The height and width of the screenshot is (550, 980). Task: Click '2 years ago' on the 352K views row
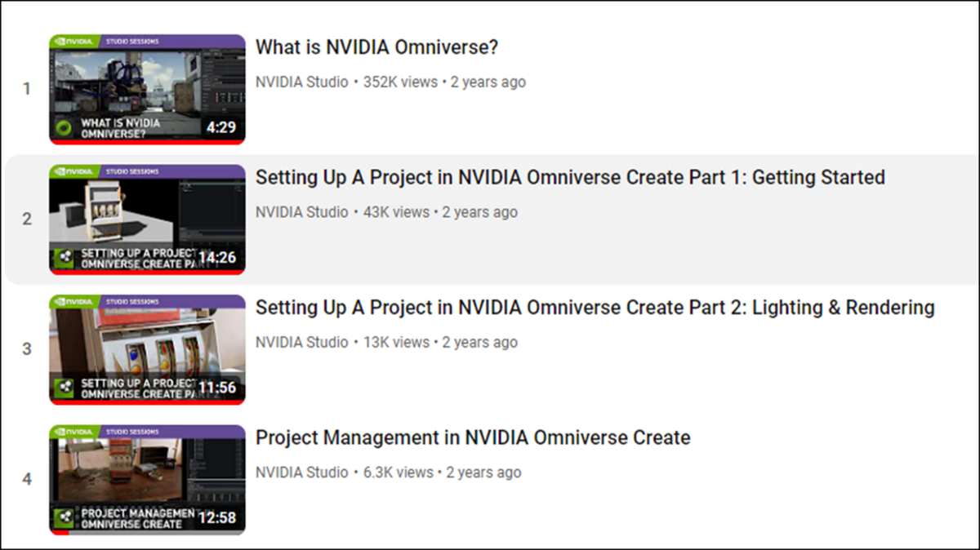488,82
